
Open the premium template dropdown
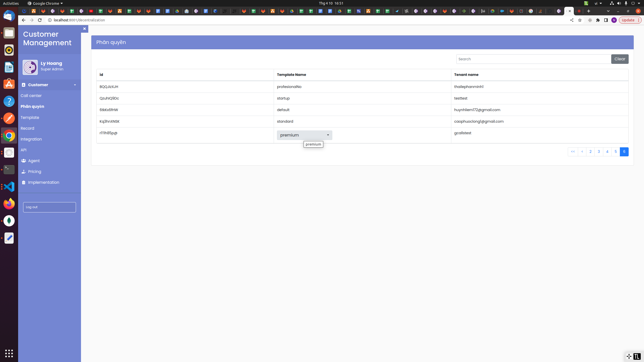click(x=304, y=135)
